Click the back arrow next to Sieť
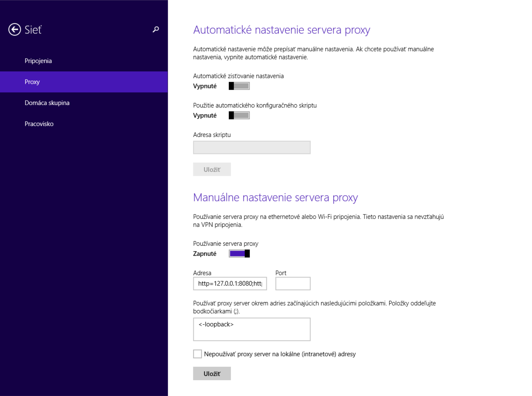This screenshot has height=396, width=532. tap(15, 29)
